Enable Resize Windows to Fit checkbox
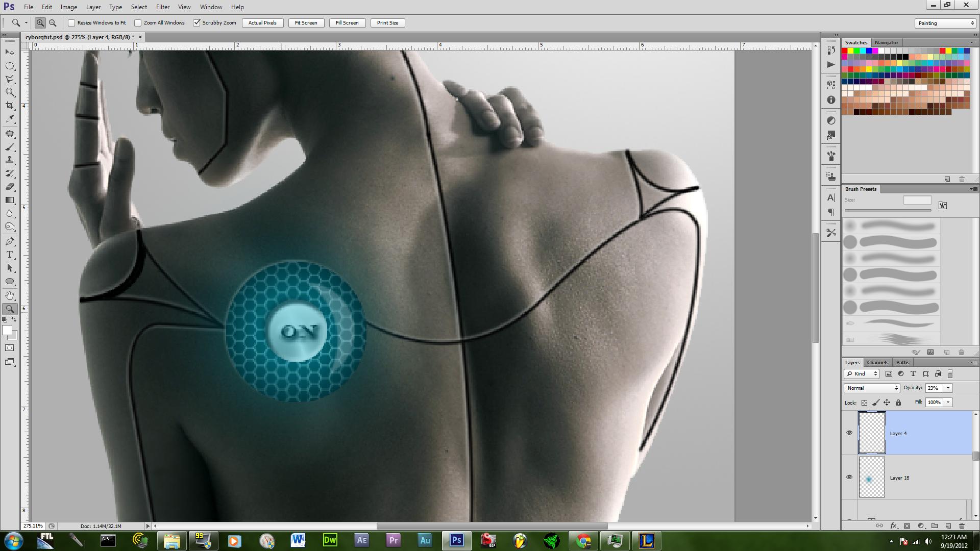980x551 pixels. [71, 23]
